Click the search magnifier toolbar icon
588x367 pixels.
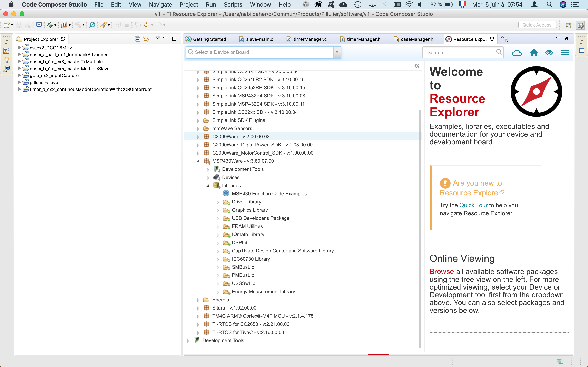[92, 25]
